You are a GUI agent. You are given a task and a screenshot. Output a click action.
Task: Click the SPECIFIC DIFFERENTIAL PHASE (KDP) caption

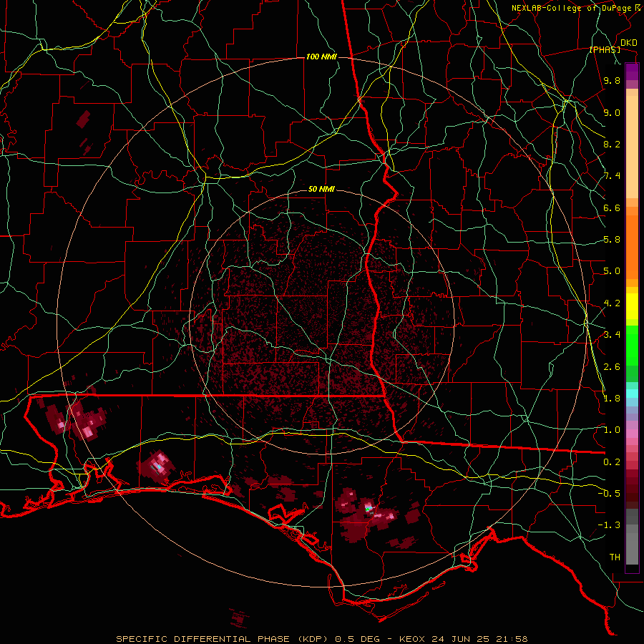(224, 639)
